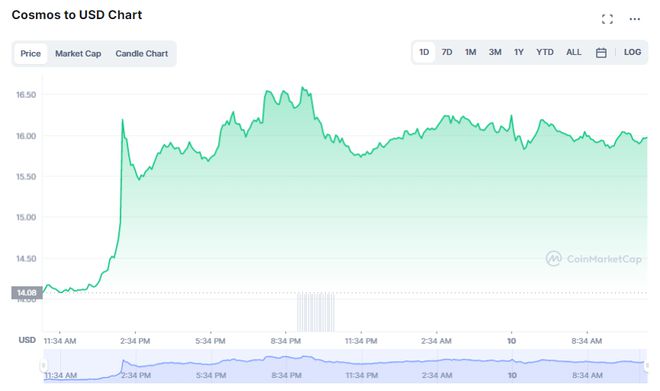Select the 3M time range

495,52
